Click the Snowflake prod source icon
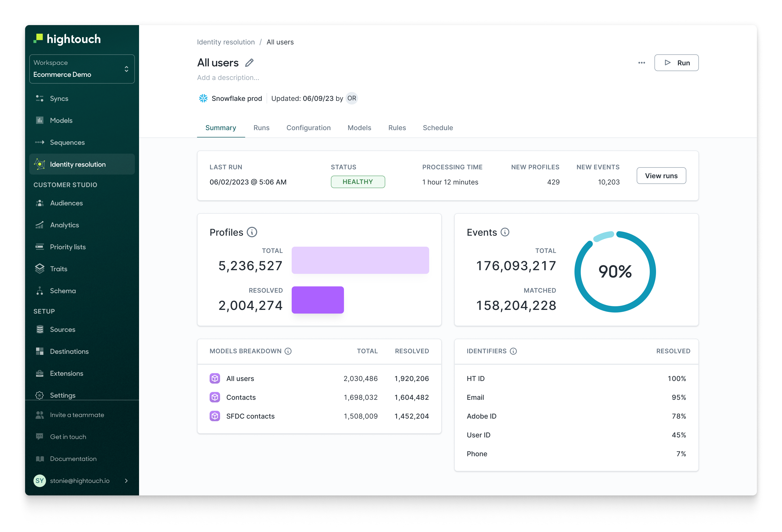Image resolution: width=782 pixels, height=532 pixels. point(203,98)
